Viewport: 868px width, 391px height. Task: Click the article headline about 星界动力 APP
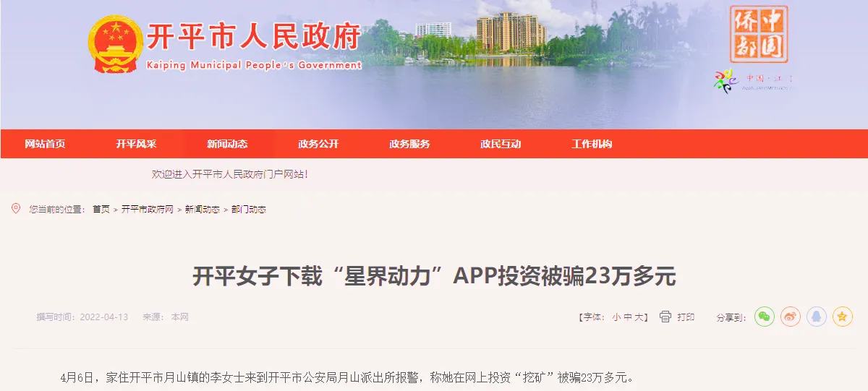(434, 277)
